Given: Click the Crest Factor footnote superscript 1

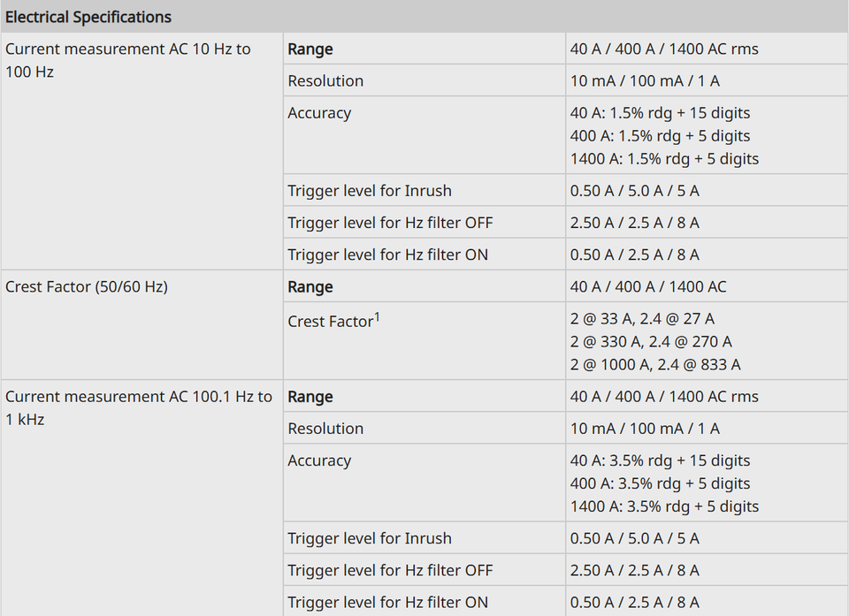Looking at the screenshot, I should click(377, 317).
